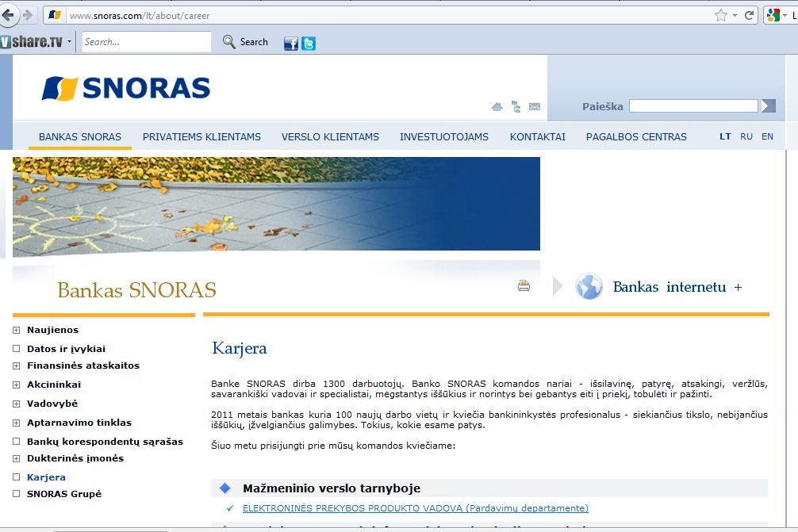Open KONTAKTAI menu tab

pos(538,137)
